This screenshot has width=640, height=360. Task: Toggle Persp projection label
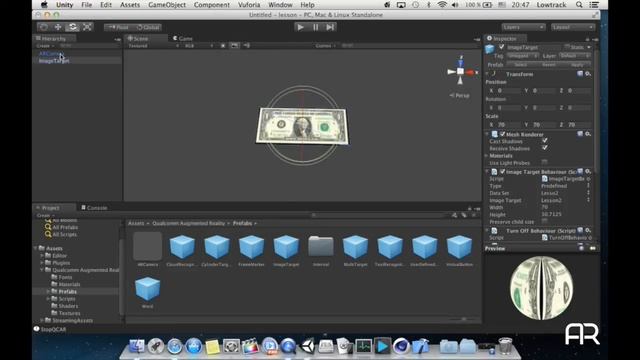[x=460, y=96]
